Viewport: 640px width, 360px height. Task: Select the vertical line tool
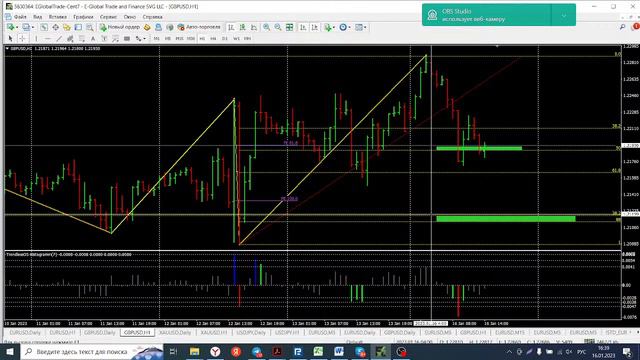[36, 38]
